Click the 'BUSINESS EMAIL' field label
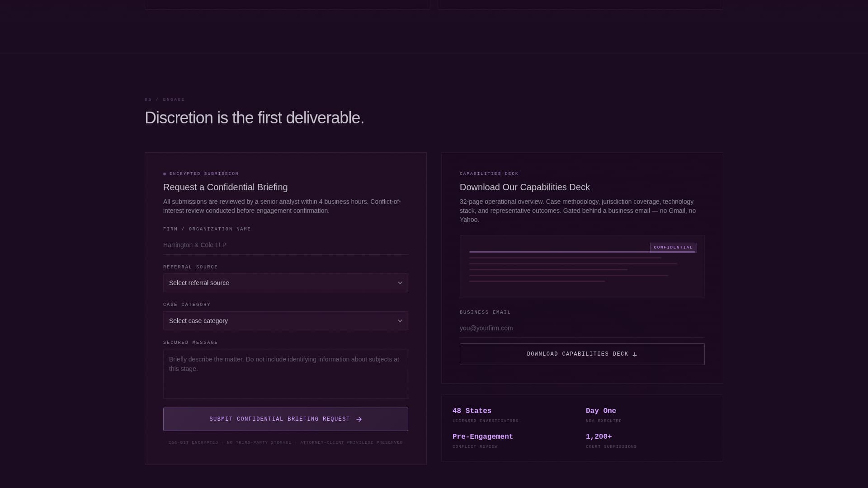Image resolution: width=868 pixels, height=488 pixels. 485,312
